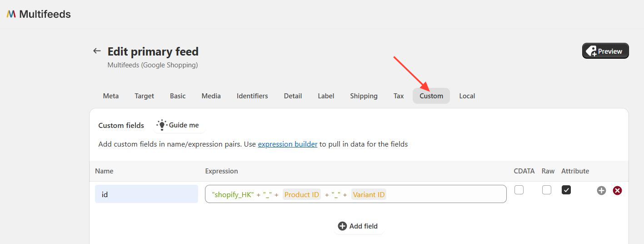Click the back arrow beside Edit primary feed
Screen dimensions: 644x244
(x=96, y=51)
